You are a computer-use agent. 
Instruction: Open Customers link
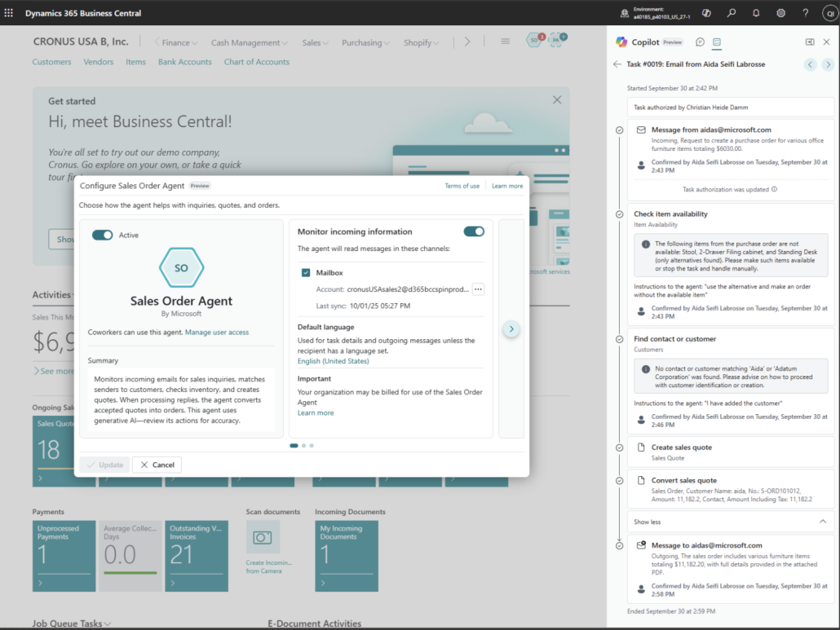[x=51, y=62]
